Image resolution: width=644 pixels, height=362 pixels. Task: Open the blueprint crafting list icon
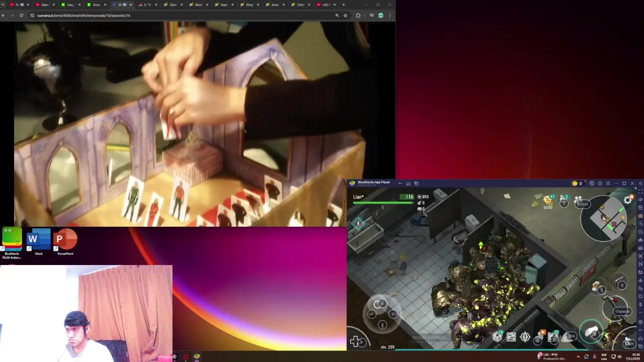[x=511, y=337]
